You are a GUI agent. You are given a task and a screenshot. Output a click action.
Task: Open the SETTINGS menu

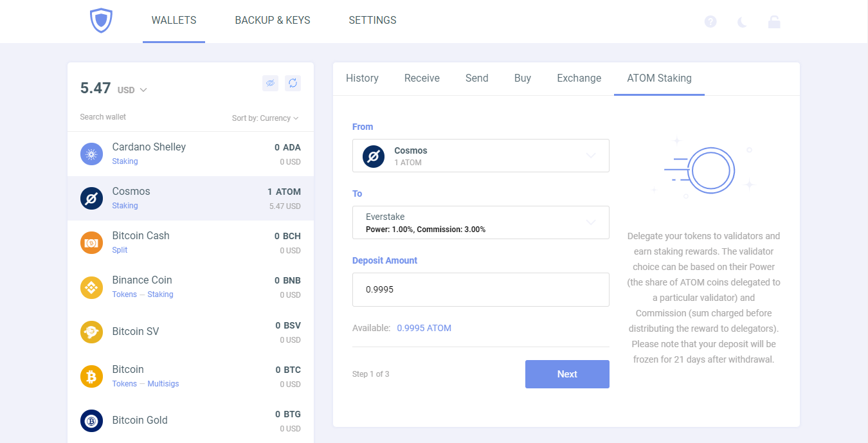372,21
